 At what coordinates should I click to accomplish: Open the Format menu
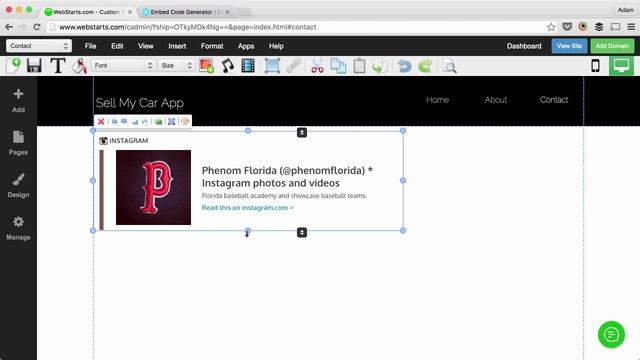pyautogui.click(x=212, y=46)
